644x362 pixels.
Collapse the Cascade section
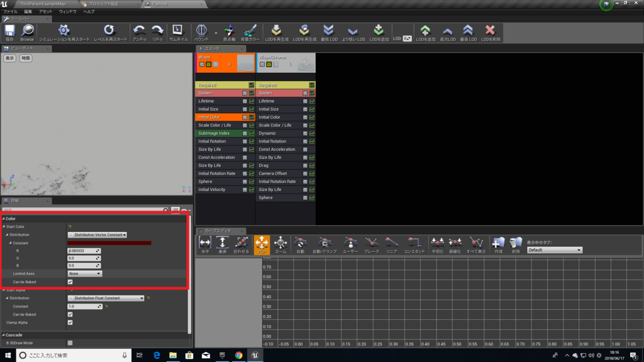[x=4, y=335]
